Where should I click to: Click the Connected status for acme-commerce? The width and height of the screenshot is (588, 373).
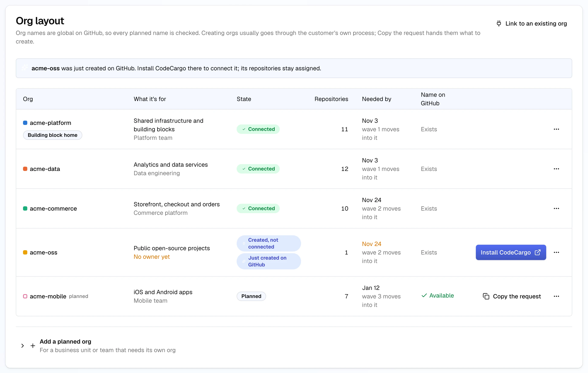[258, 208]
